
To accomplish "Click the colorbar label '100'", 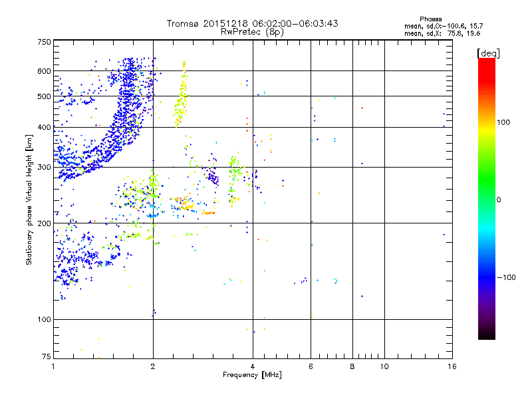I will click(x=503, y=122).
